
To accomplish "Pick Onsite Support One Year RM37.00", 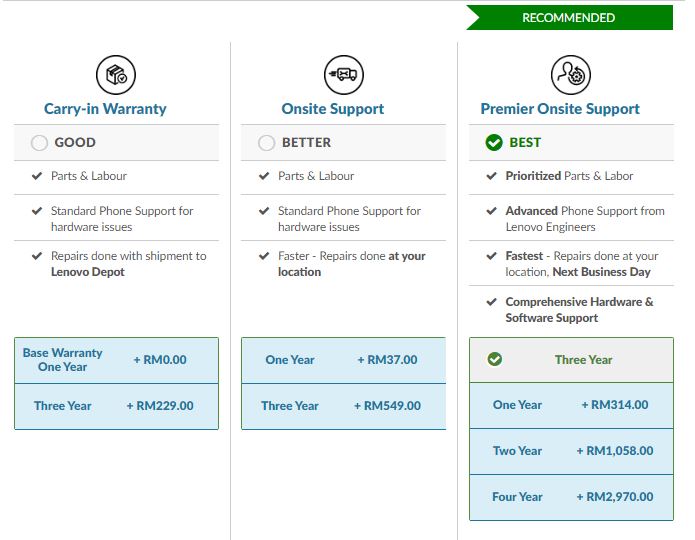I will [343, 360].
